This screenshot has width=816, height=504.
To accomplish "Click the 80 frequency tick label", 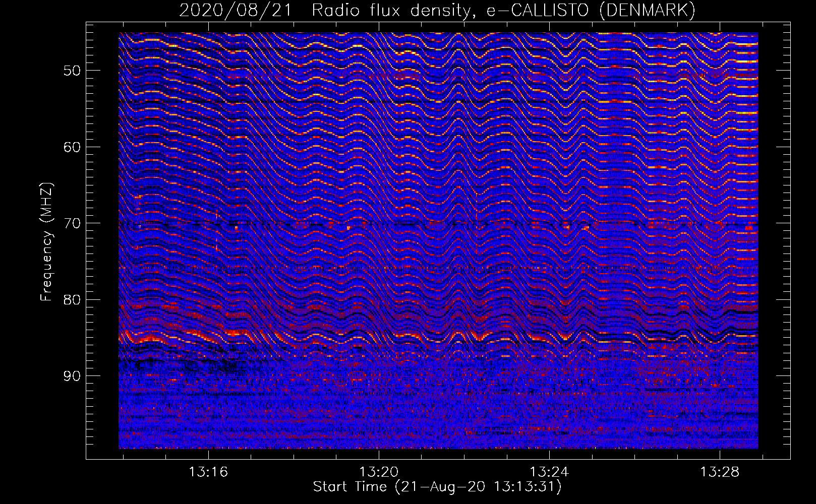I will click(x=72, y=300).
